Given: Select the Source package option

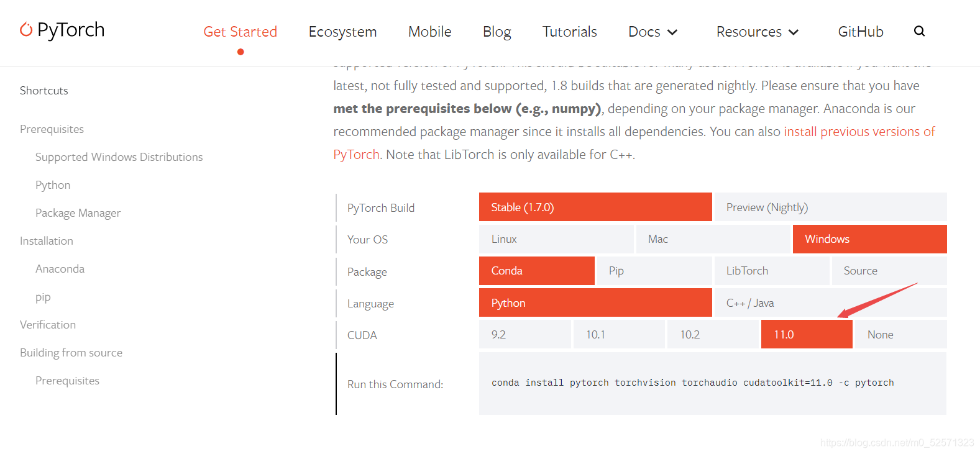Looking at the screenshot, I should tap(889, 271).
